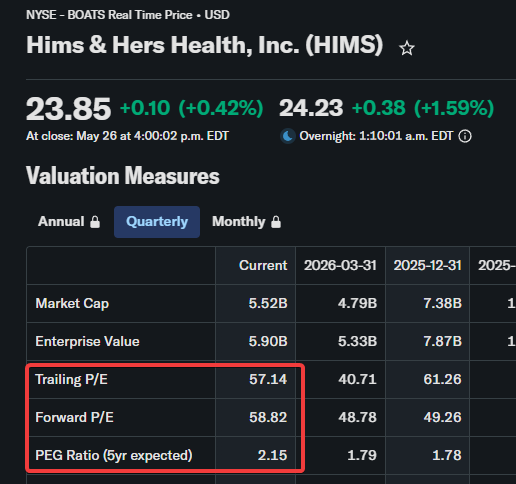Click the (+0.42%) percent change
This screenshot has width=516, height=484.
[x=221, y=108]
